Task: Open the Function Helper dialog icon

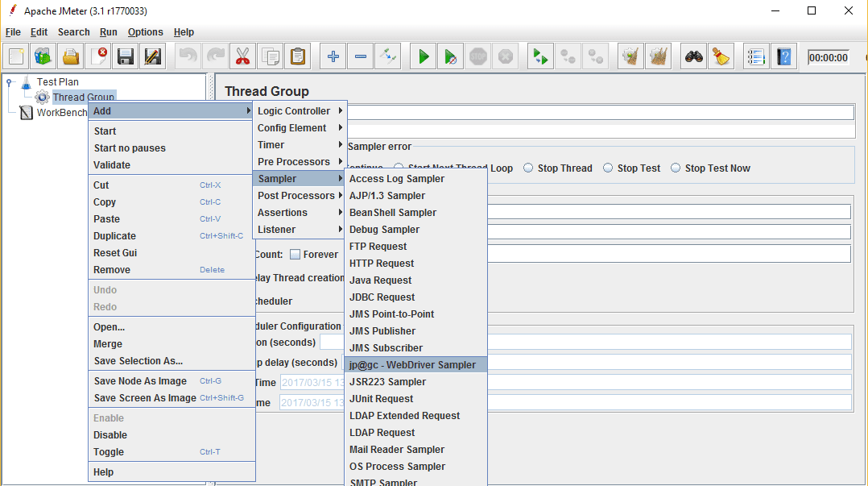Action: 756,56
